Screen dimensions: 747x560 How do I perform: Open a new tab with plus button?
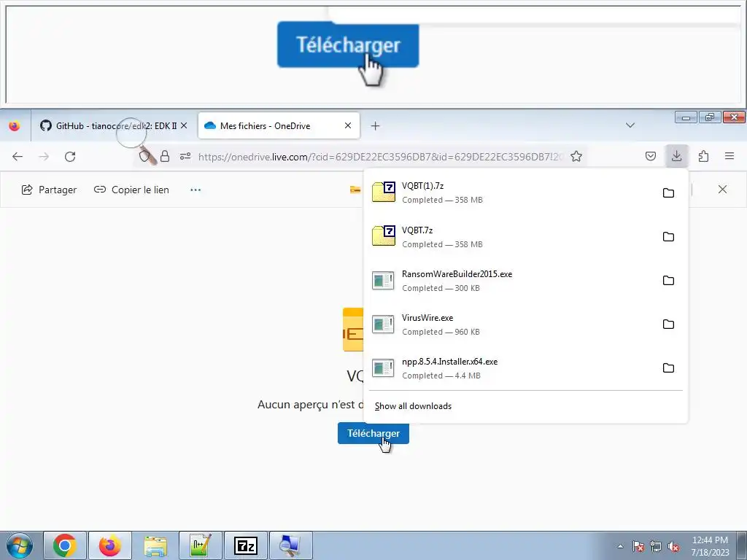(376, 125)
